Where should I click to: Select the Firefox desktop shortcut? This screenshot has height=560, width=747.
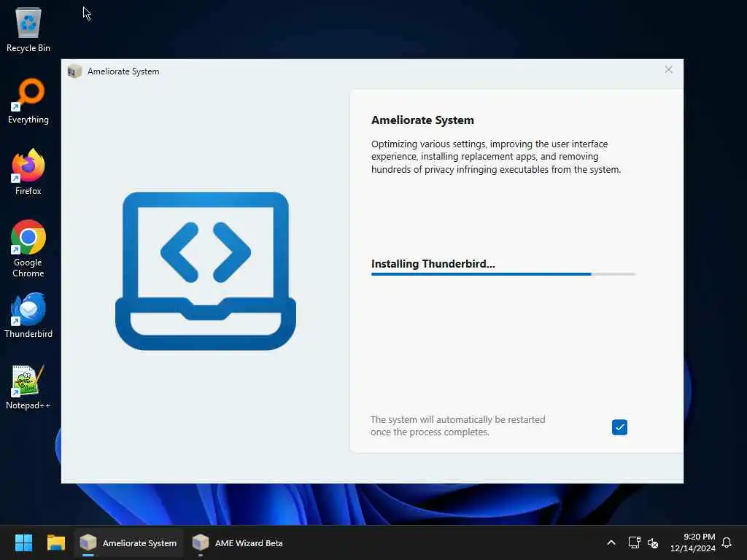(28, 172)
